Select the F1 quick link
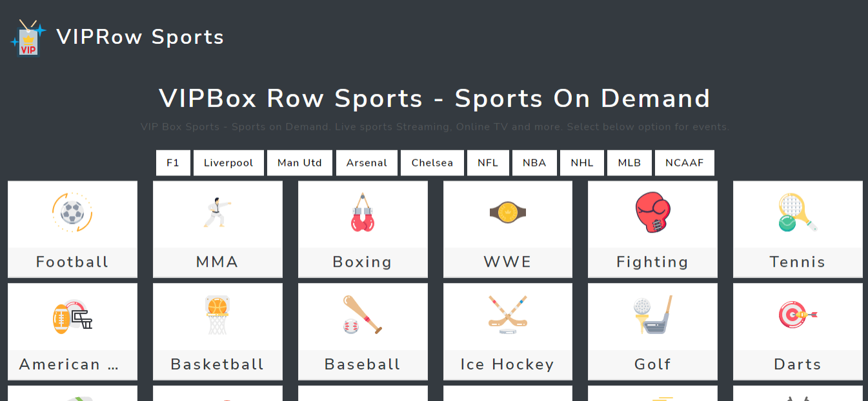This screenshot has width=868, height=401. pyautogui.click(x=173, y=163)
